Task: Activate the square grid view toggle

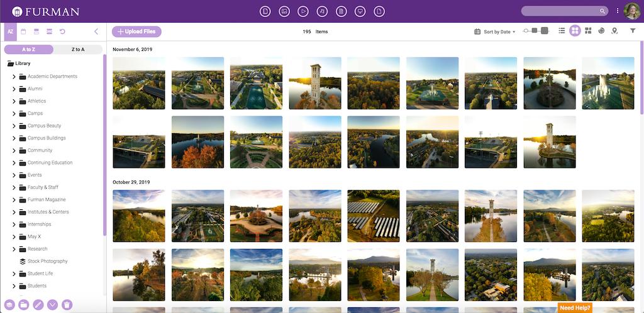Action: click(x=575, y=31)
